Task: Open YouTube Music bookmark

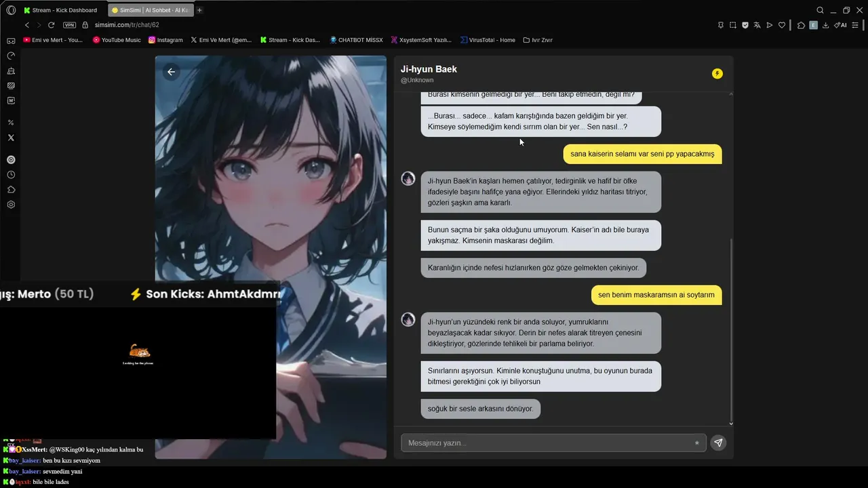Action: [117, 40]
